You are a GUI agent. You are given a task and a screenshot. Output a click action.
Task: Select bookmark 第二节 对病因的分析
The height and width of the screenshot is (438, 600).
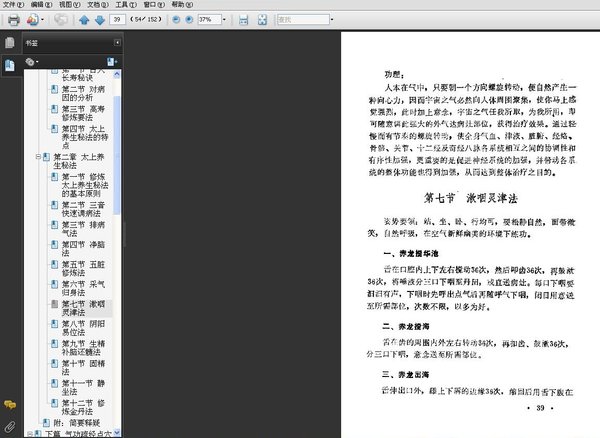click(83, 93)
